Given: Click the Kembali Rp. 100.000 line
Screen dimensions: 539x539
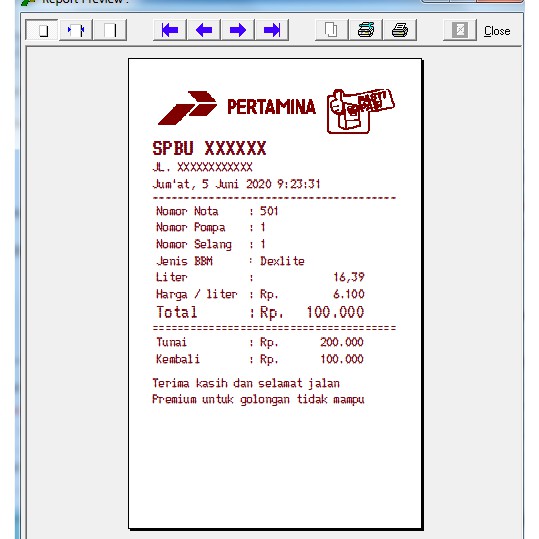Looking at the screenshot, I should point(260,359).
